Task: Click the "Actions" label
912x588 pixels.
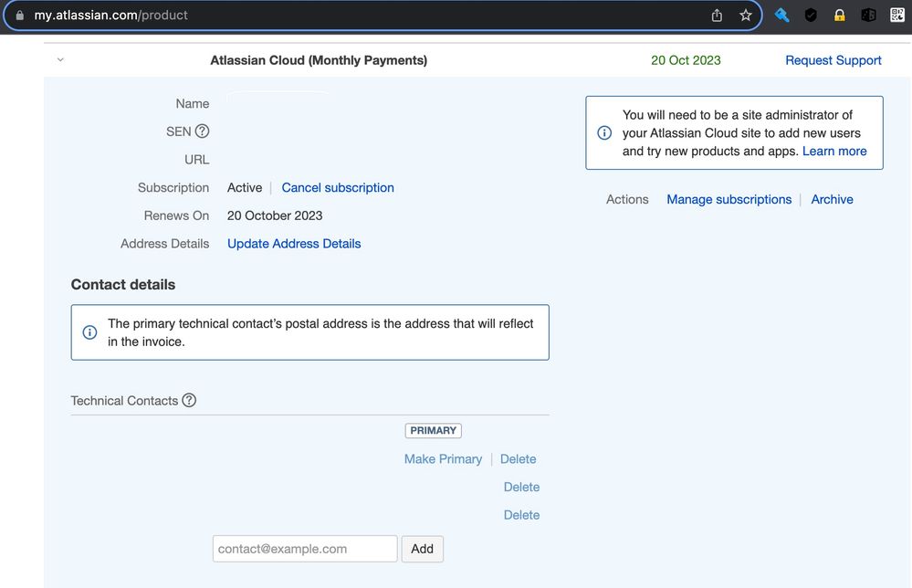Action: (x=627, y=199)
